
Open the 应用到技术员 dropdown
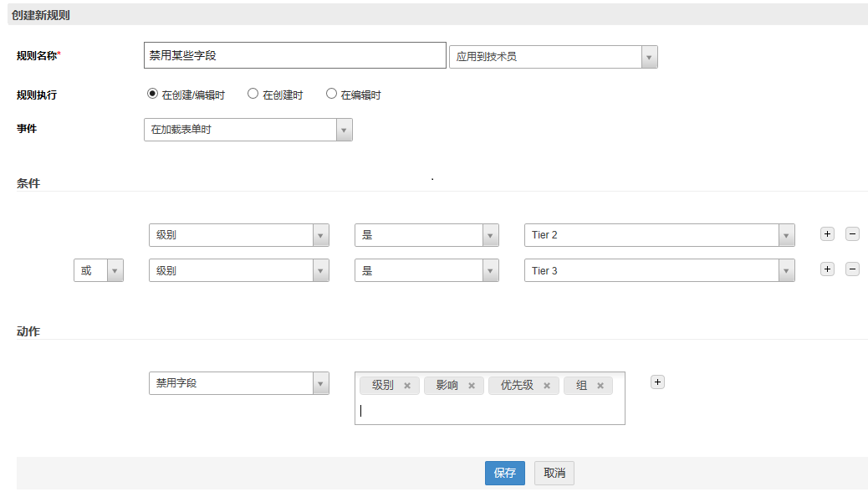(553, 57)
